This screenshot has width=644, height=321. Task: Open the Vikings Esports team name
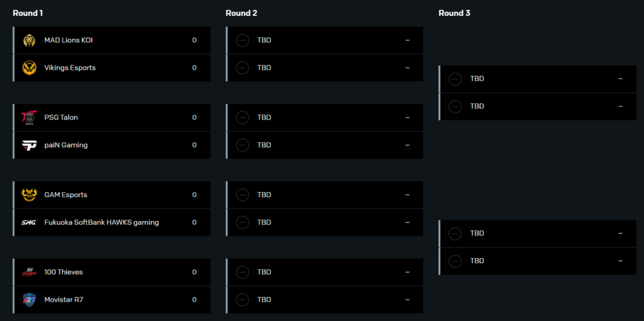coord(70,67)
